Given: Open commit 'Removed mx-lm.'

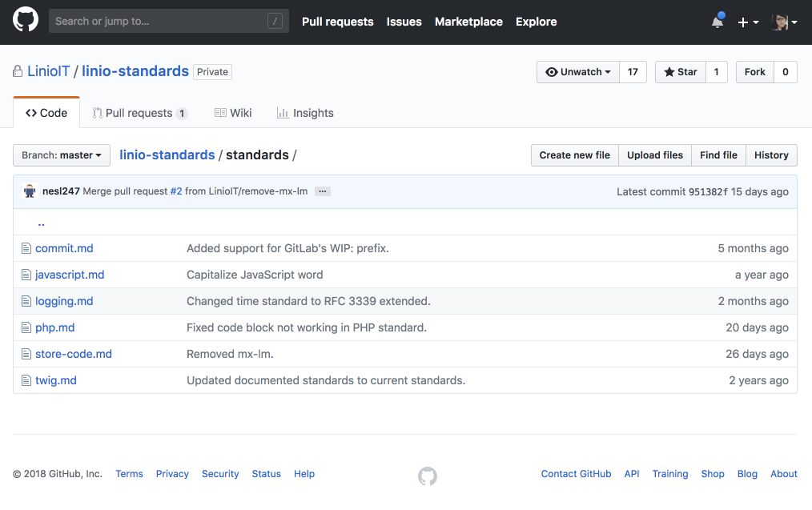Looking at the screenshot, I should point(230,354).
